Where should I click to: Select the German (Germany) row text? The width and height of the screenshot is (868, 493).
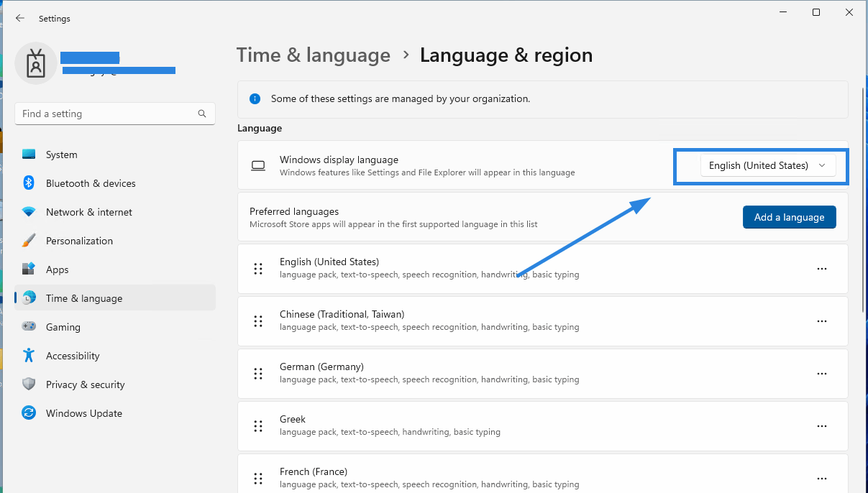point(321,367)
